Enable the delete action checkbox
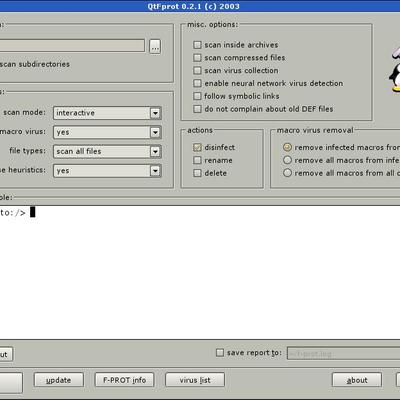Image resolution: width=400 pixels, height=400 pixels. click(x=197, y=173)
